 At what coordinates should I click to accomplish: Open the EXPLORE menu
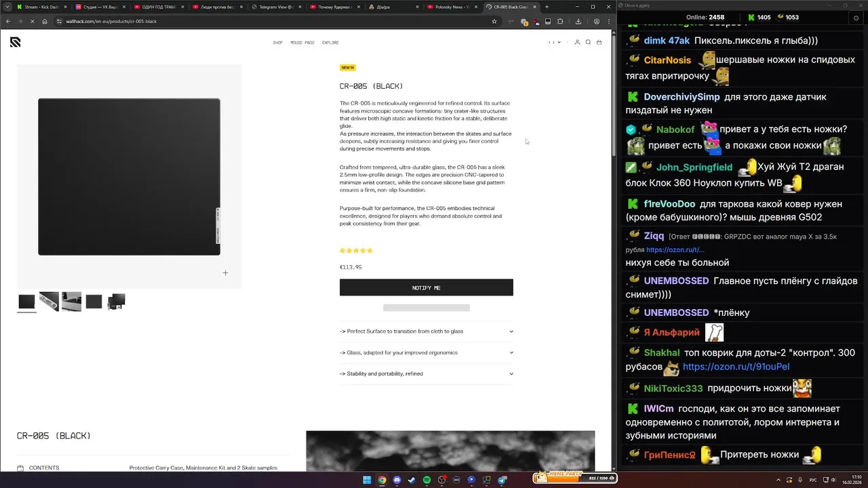330,42
